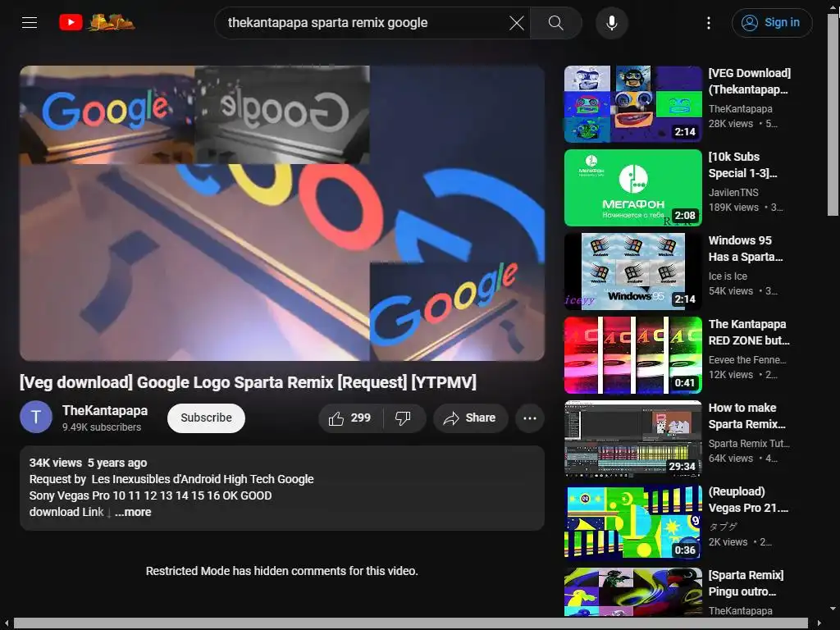Viewport: 840px width, 630px height.
Task: Click the scroll-down arrow on right
Action: coord(833,609)
